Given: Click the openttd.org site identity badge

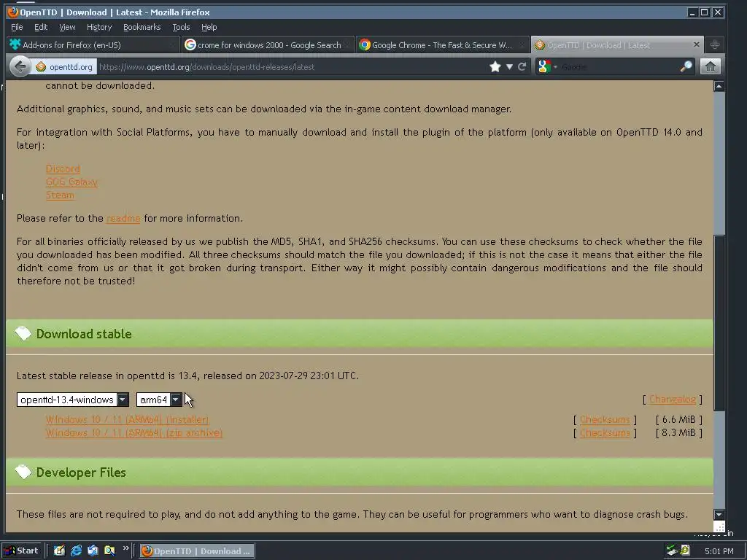Looking at the screenshot, I should coord(64,66).
